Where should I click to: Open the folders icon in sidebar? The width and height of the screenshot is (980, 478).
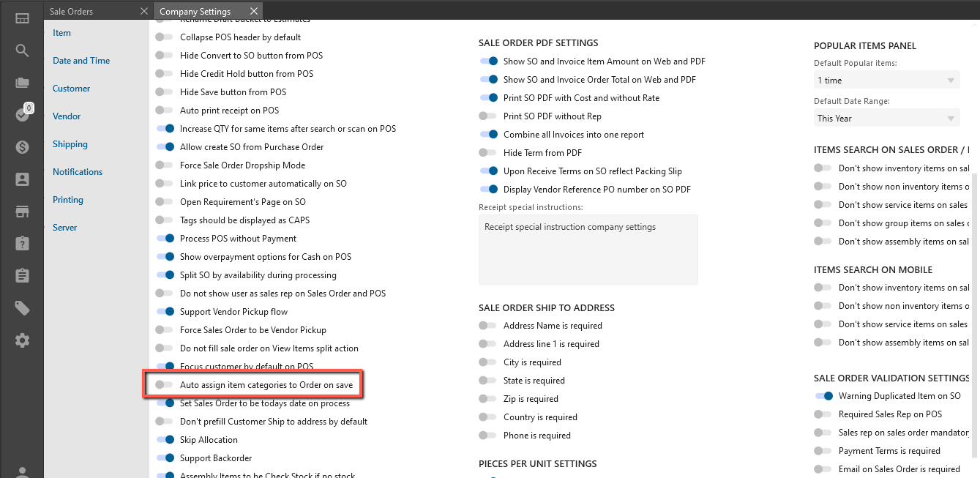pos(22,83)
